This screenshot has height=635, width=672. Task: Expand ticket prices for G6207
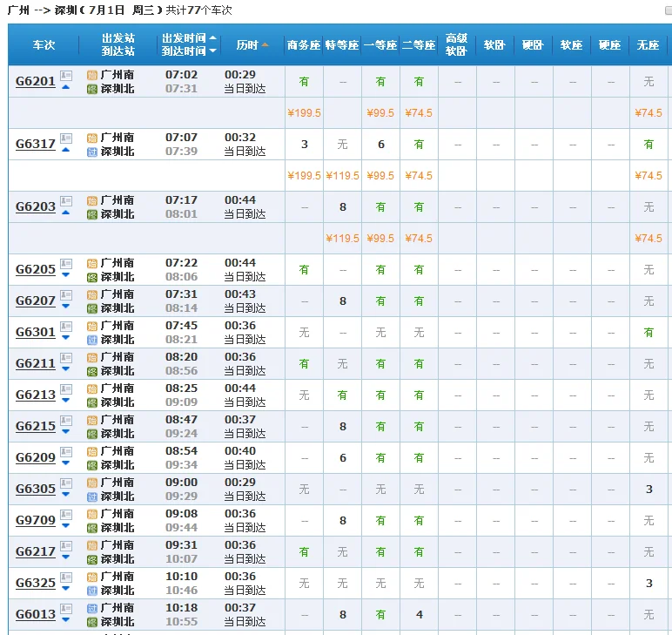pos(65,306)
